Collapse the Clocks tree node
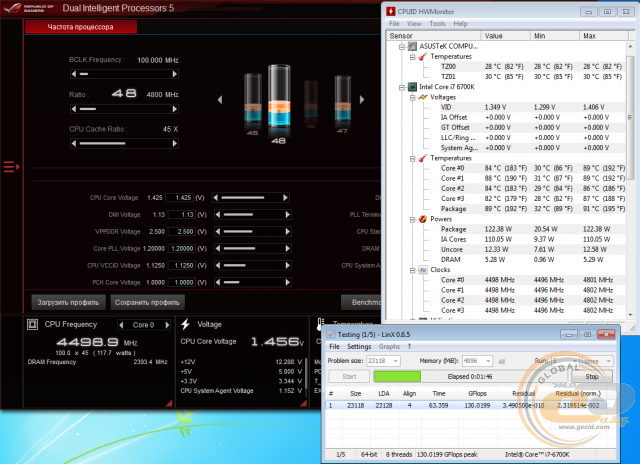Image resolution: width=640 pixels, height=464 pixels. pos(413,270)
